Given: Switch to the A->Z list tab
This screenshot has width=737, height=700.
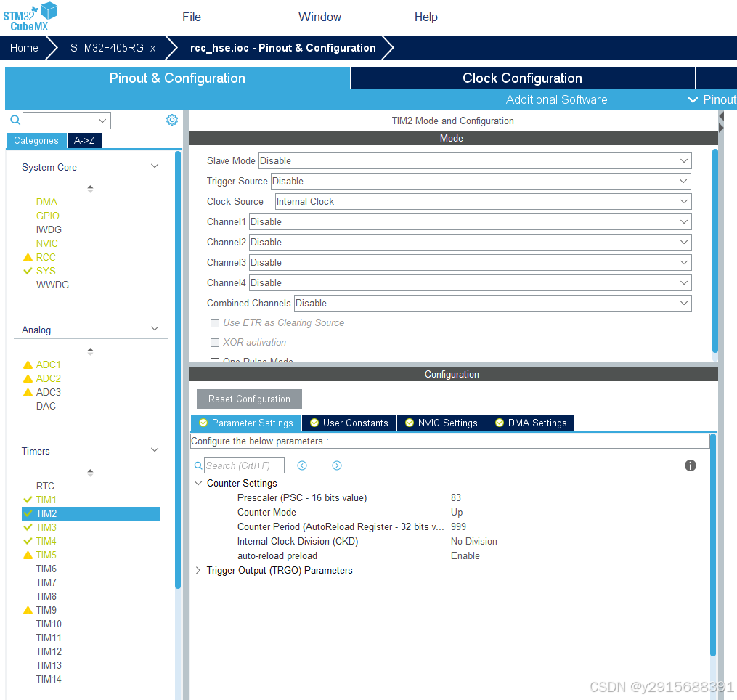Looking at the screenshot, I should point(85,141).
